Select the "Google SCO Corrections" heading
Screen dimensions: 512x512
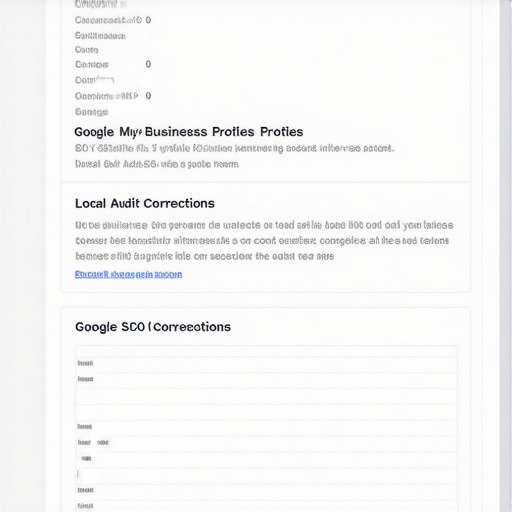click(153, 327)
